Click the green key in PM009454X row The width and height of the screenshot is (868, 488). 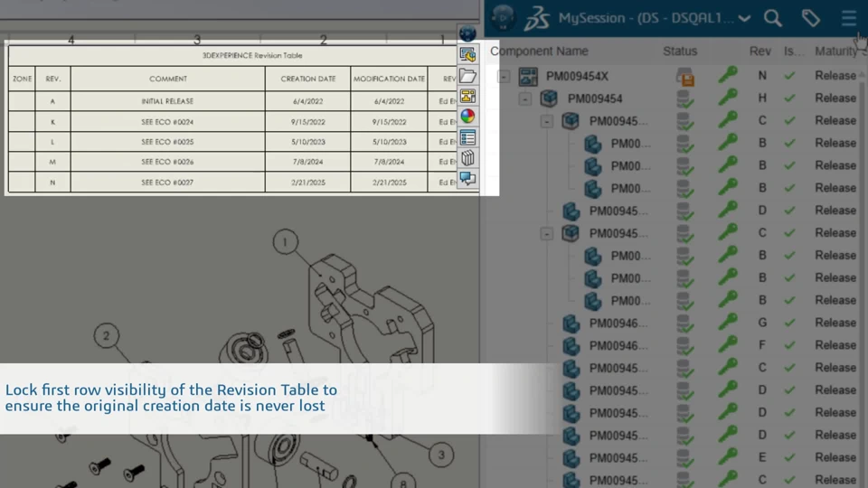tap(727, 75)
